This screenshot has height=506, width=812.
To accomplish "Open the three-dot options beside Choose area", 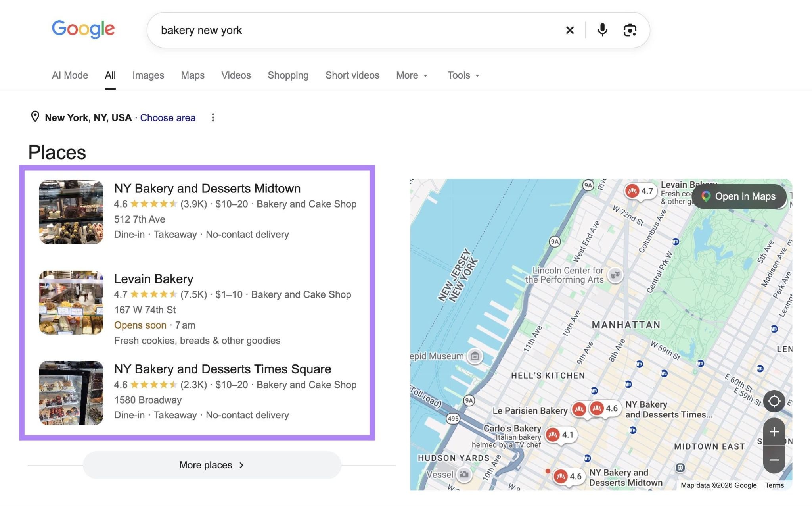I will pyautogui.click(x=213, y=117).
